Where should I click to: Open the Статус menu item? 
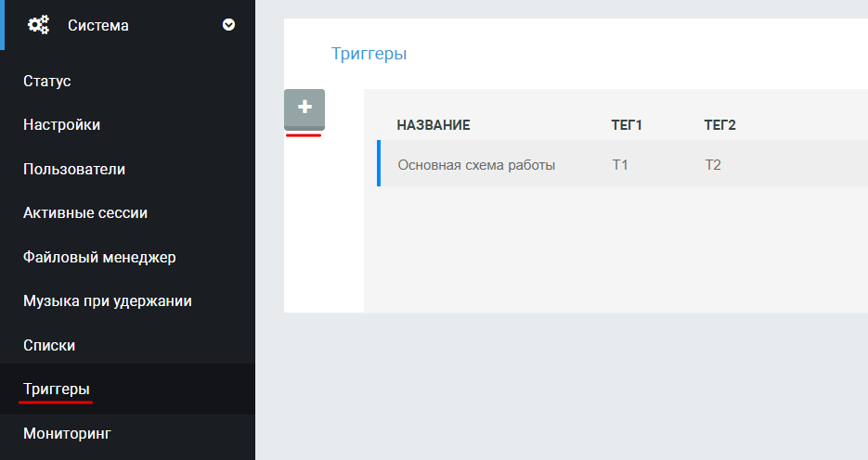click(x=47, y=82)
